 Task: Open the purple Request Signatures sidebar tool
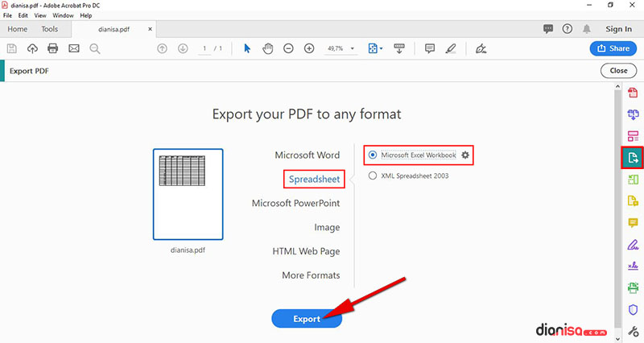(x=633, y=267)
